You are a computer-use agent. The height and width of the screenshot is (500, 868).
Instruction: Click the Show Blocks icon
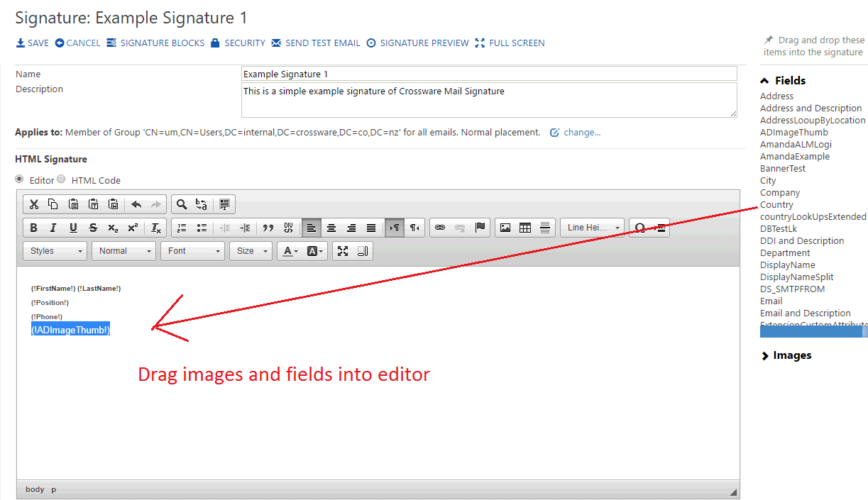click(363, 251)
